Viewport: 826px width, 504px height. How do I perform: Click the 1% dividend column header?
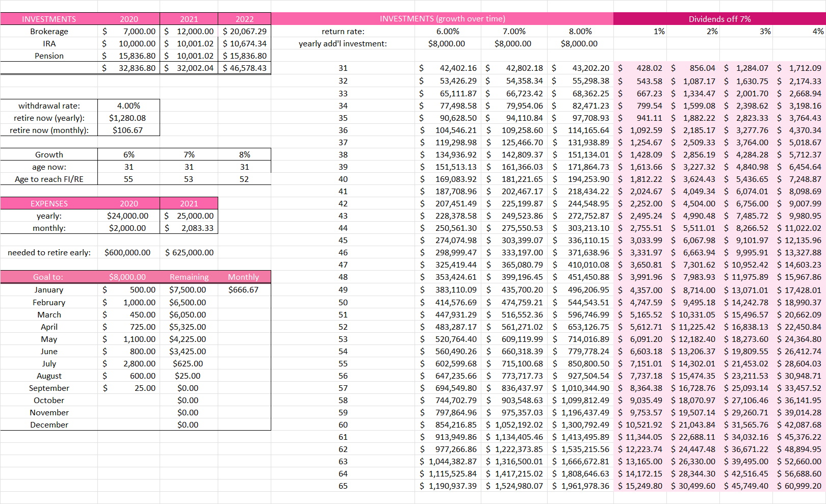640,31
